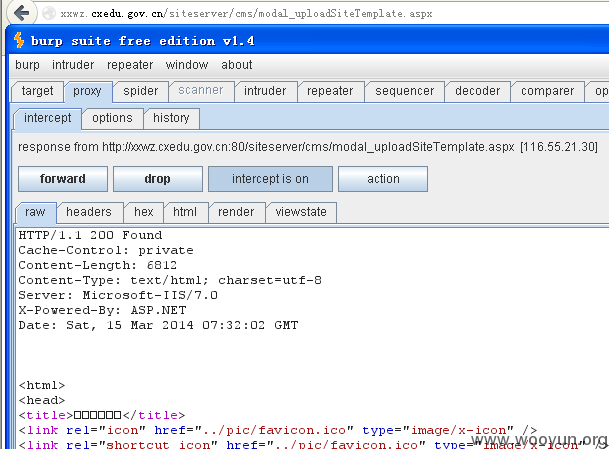
Task: Click the drop button
Action: pos(157,179)
